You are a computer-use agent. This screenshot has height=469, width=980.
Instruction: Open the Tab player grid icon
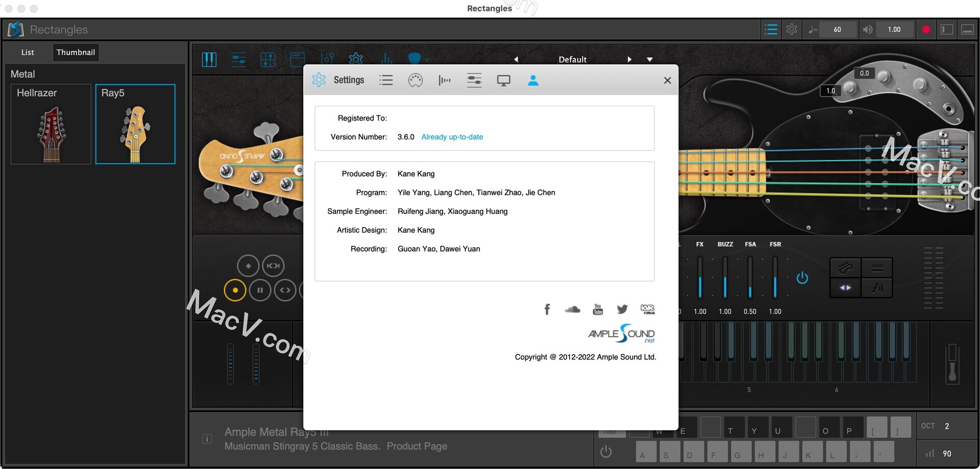(x=268, y=60)
